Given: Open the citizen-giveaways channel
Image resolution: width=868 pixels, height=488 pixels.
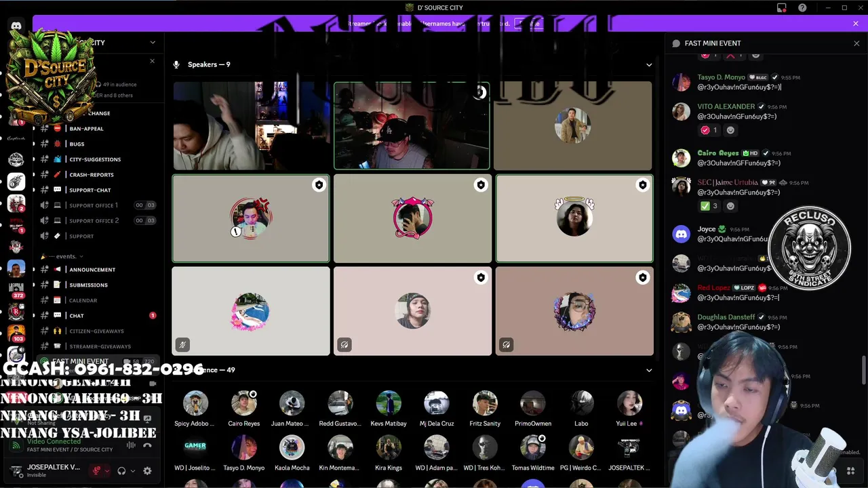Looking at the screenshot, I should point(98,331).
